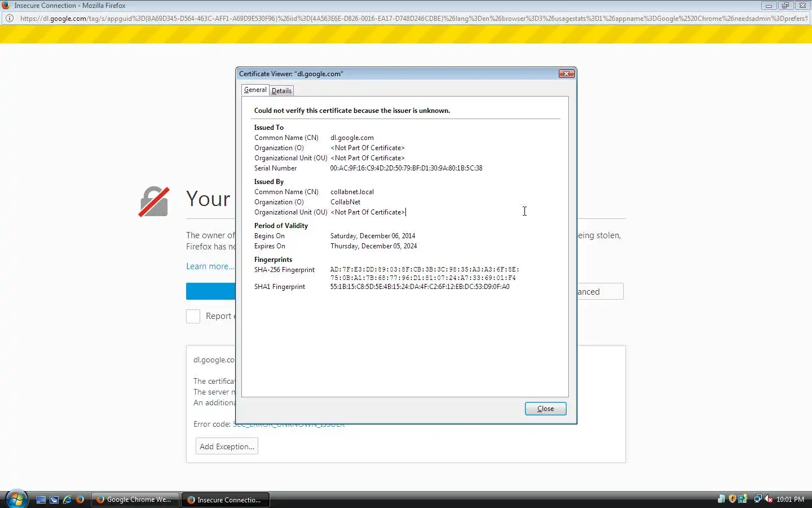Click the Fingerprints heading
This screenshot has height=508, width=812.
(x=273, y=260)
